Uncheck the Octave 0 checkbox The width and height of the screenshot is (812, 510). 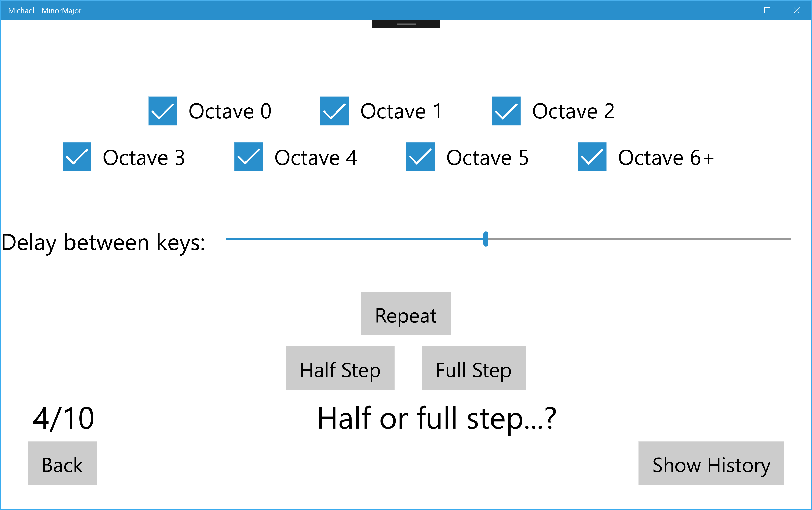(163, 111)
